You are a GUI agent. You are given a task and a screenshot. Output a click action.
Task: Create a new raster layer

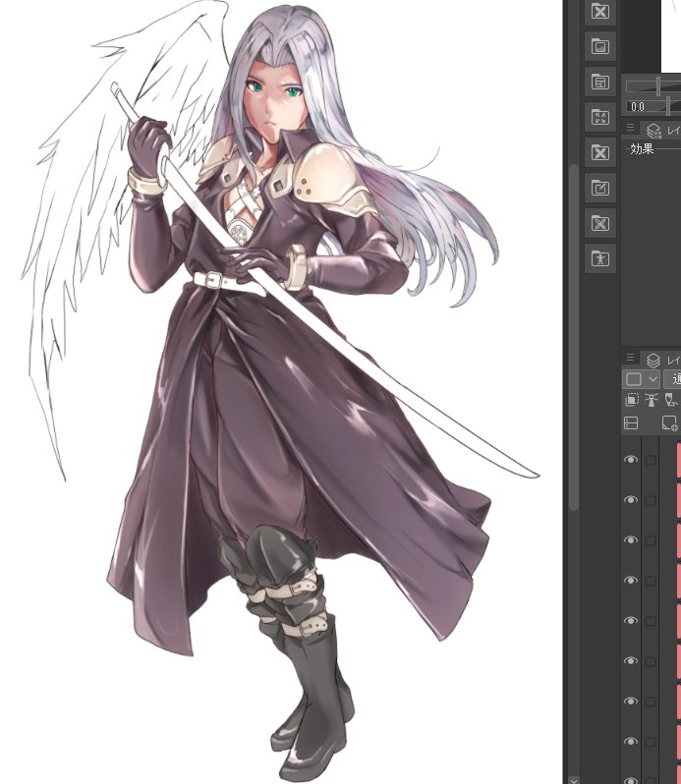pos(669,423)
